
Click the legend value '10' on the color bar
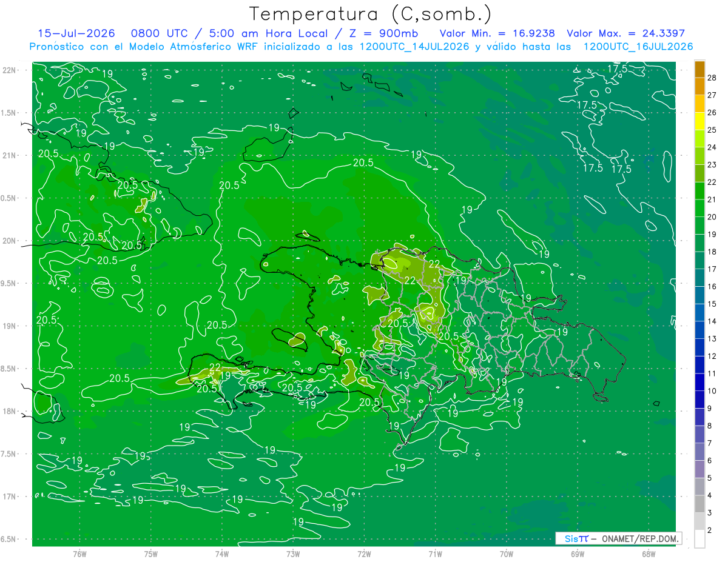[x=713, y=391]
